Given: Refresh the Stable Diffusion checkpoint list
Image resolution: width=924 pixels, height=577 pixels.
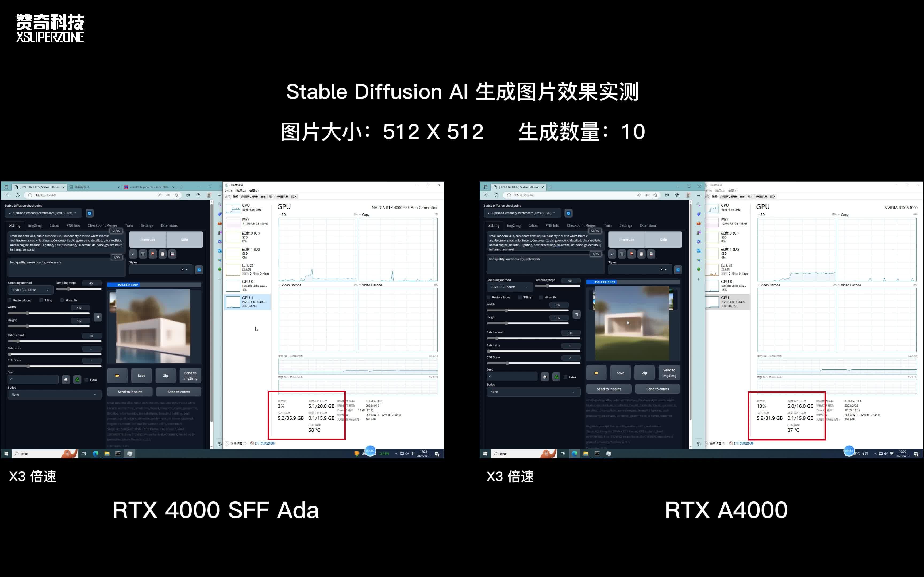Looking at the screenshot, I should click(x=89, y=213).
